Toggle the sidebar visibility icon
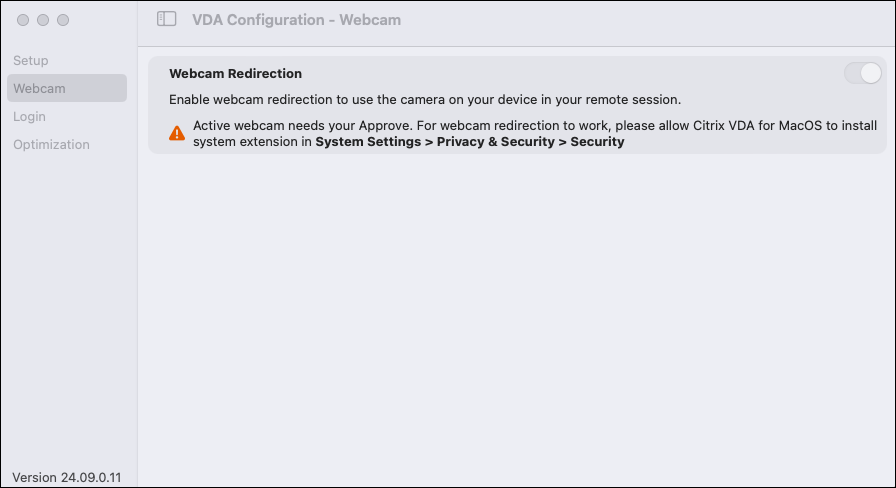 click(x=167, y=19)
